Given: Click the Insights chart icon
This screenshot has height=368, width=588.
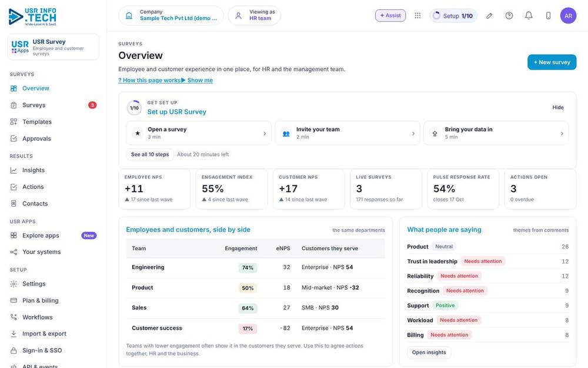Looking at the screenshot, I should (x=14, y=170).
